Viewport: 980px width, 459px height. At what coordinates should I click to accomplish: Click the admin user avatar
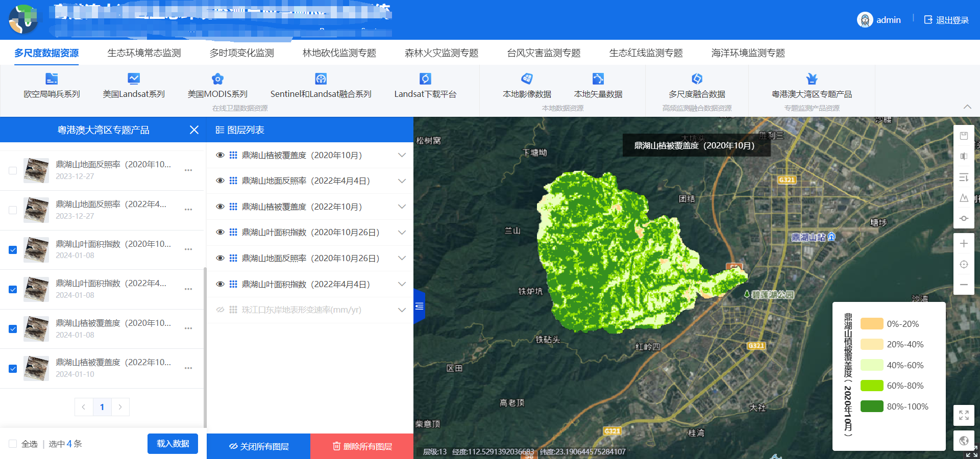click(x=865, y=20)
